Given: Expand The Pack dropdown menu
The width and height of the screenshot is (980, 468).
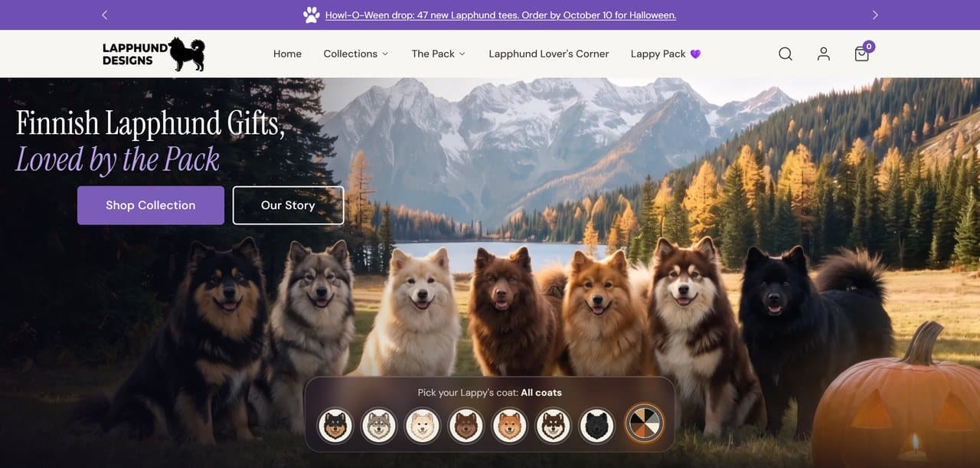Looking at the screenshot, I should (439, 54).
